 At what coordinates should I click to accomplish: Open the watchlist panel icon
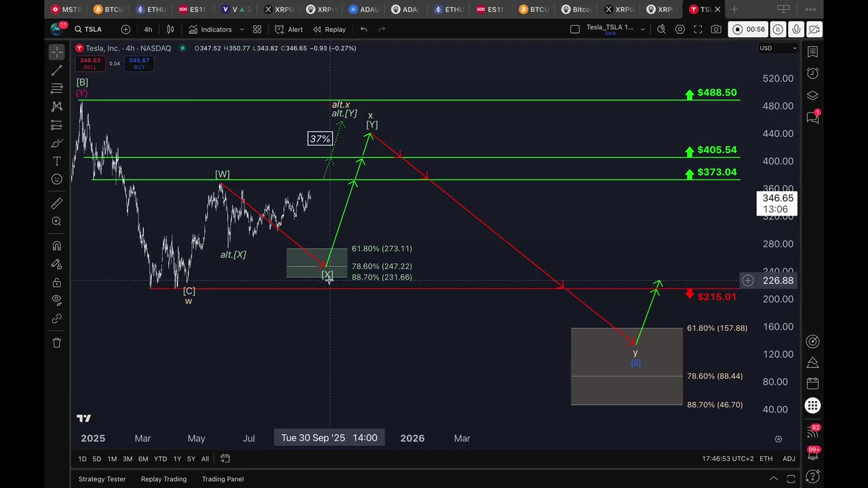812,52
